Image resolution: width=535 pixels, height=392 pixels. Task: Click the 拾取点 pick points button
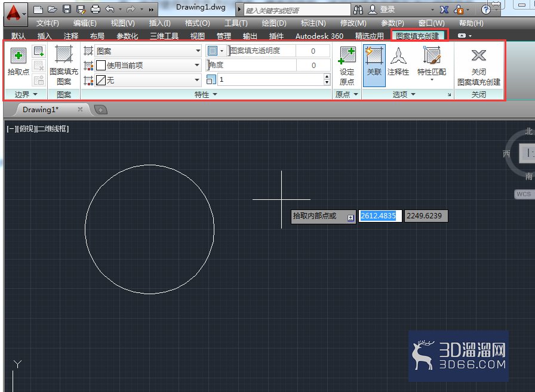coord(19,61)
